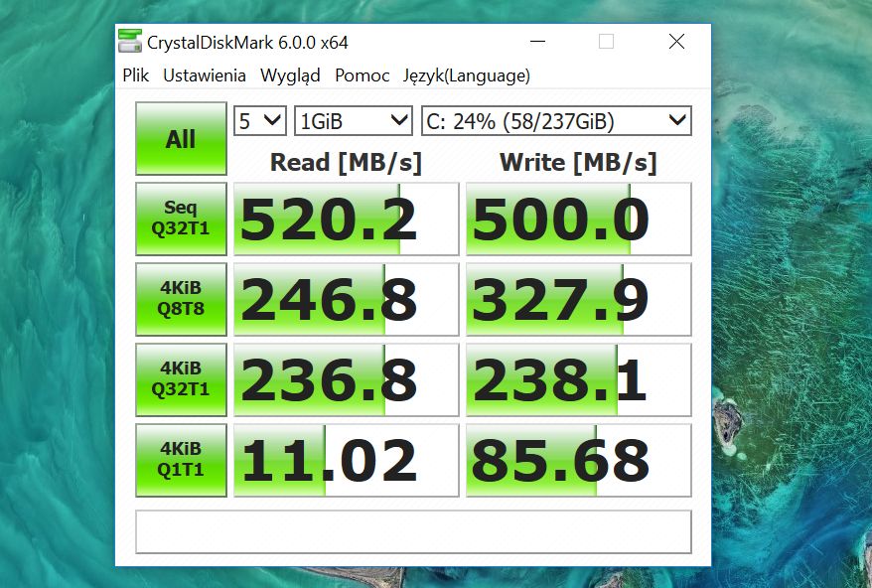
Task: Click the Read [MB/s] column header
Action: tap(346, 163)
